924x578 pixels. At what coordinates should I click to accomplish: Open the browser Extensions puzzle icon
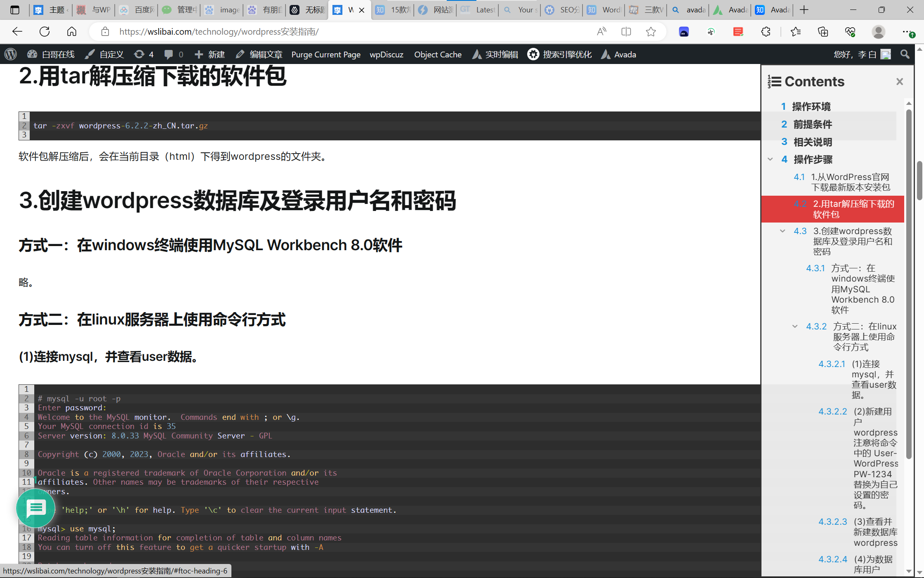pyautogui.click(x=766, y=32)
